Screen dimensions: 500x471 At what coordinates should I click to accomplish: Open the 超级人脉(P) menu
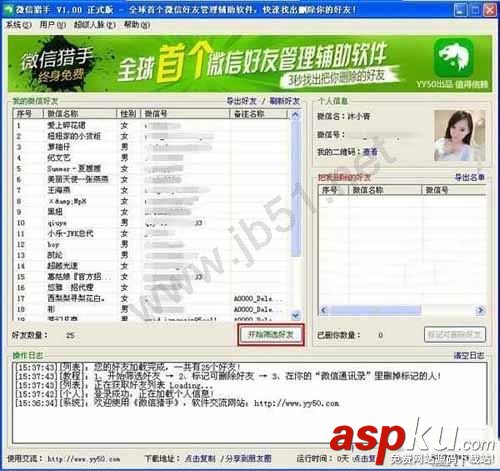(x=95, y=25)
